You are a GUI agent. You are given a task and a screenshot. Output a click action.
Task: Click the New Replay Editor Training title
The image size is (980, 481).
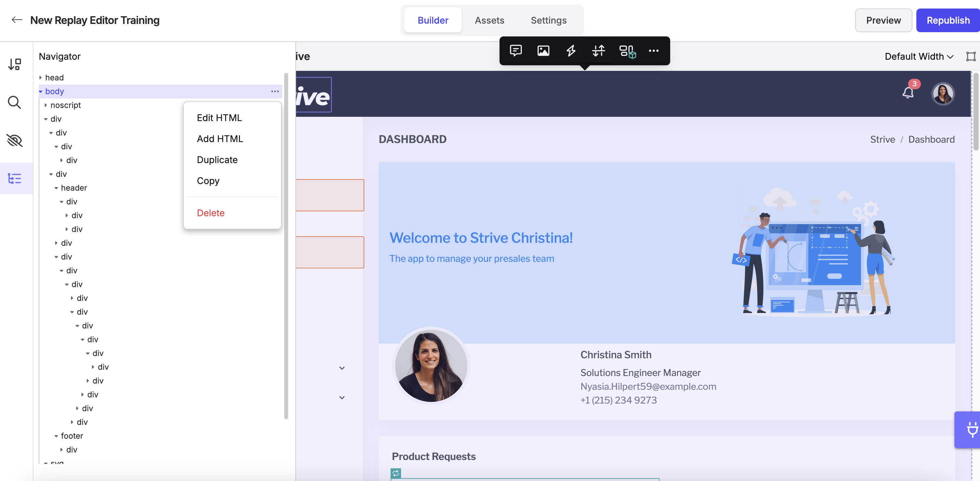click(x=95, y=20)
